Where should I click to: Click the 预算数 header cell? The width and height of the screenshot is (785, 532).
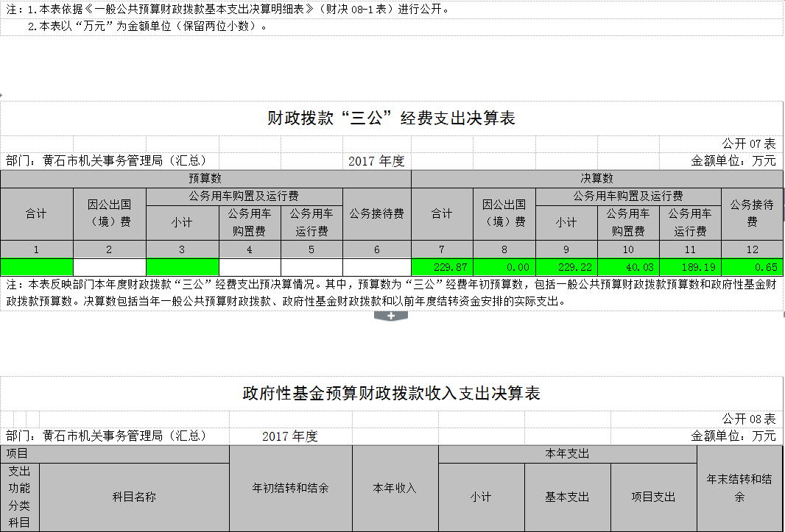tap(205, 179)
